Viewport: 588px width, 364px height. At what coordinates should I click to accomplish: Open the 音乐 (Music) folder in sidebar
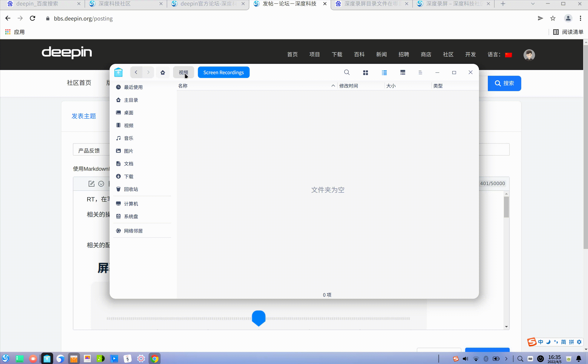[x=128, y=138]
